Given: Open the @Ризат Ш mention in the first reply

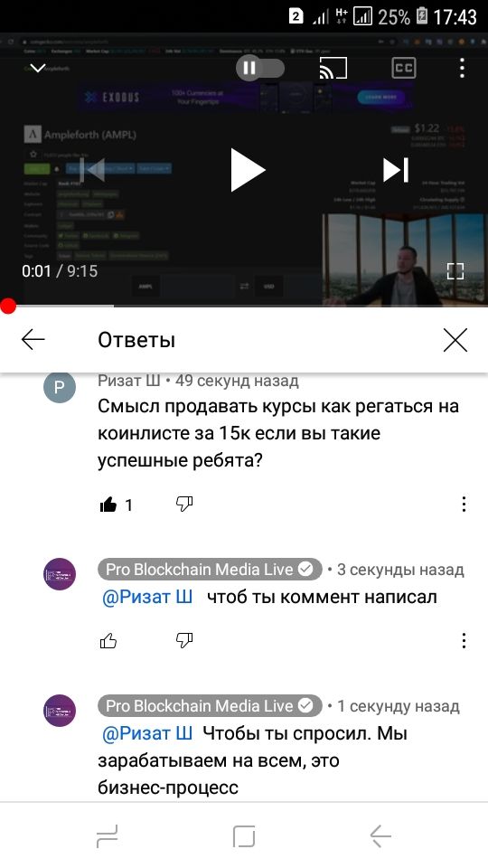Looking at the screenshot, I should pyautogui.click(x=147, y=598).
